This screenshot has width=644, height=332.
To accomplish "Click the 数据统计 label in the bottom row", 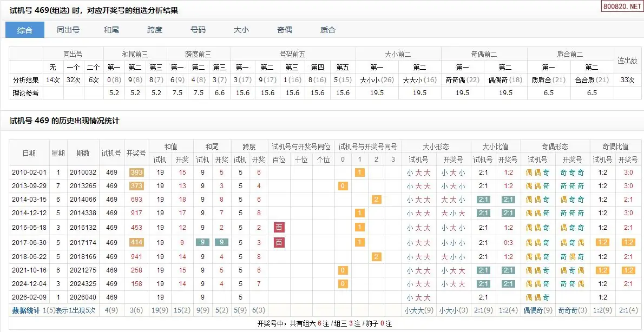I will pyautogui.click(x=26, y=310).
